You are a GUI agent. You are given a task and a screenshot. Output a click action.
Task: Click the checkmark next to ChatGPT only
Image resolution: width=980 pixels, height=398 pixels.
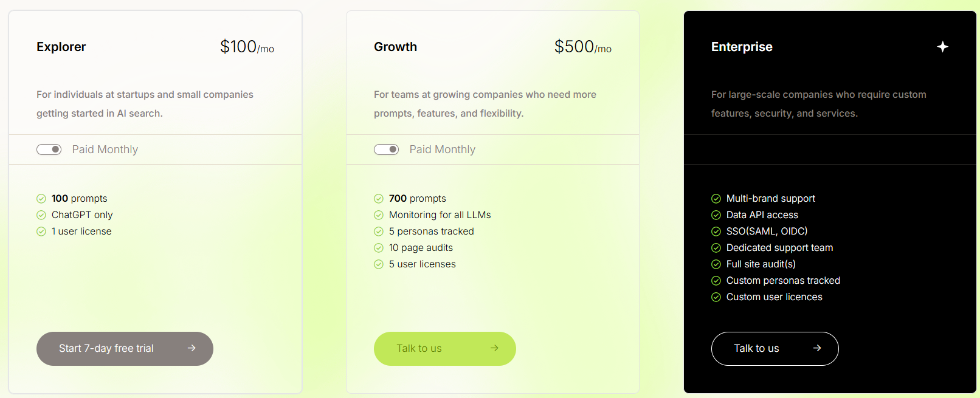[41, 214]
